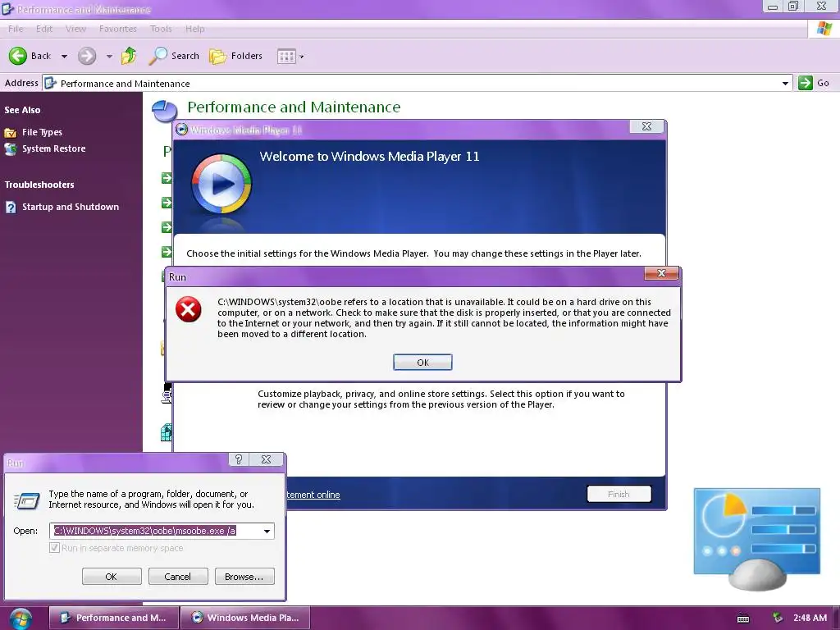
Task: Expand the Run dialog Open dropdown arrow
Action: (x=267, y=531)
